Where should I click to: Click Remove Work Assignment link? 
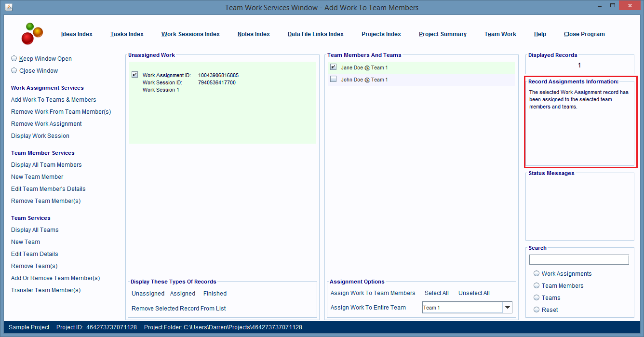tap(46, 124)
